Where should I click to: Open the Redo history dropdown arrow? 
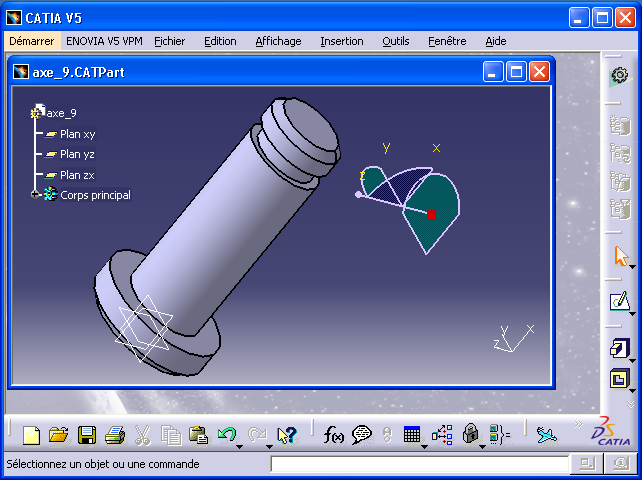coord(269,446)
